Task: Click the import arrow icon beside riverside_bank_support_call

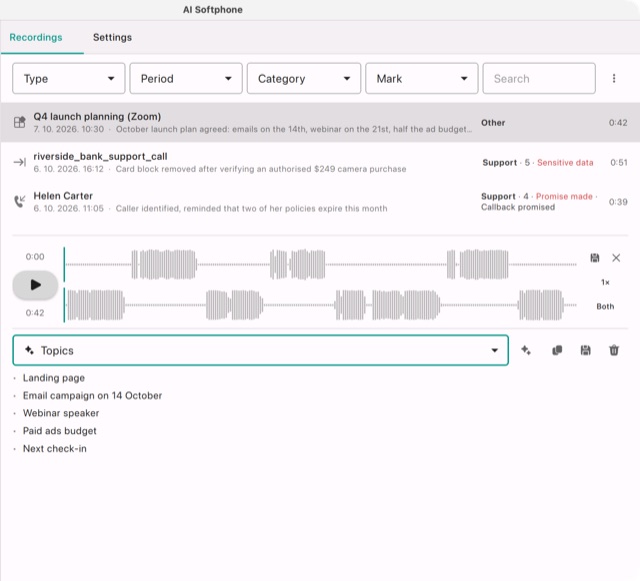Action: coord(20,162)
